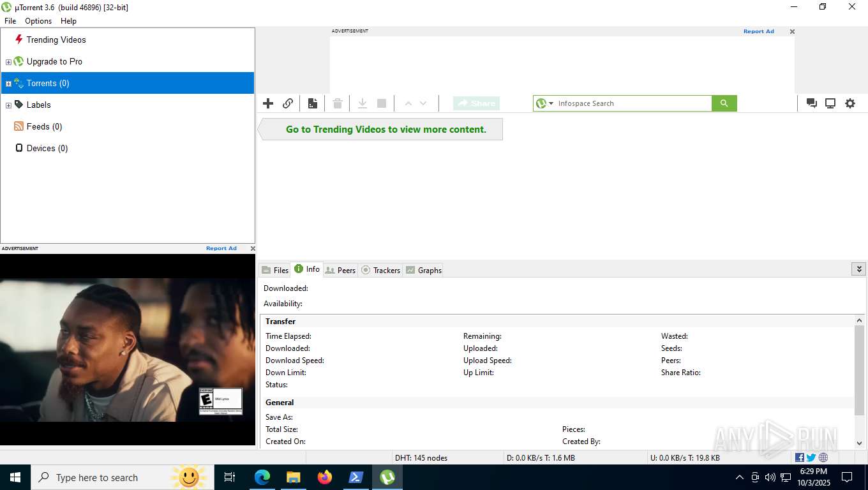This screenshot has height=490, width=868.
Task: Click the Devices phone icon
Action: tap(19, 148)
